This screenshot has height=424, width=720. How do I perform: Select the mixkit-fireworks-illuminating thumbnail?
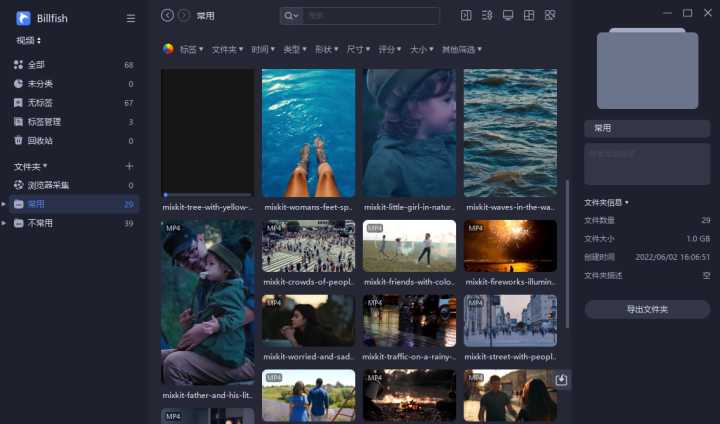tap(511, 246)
